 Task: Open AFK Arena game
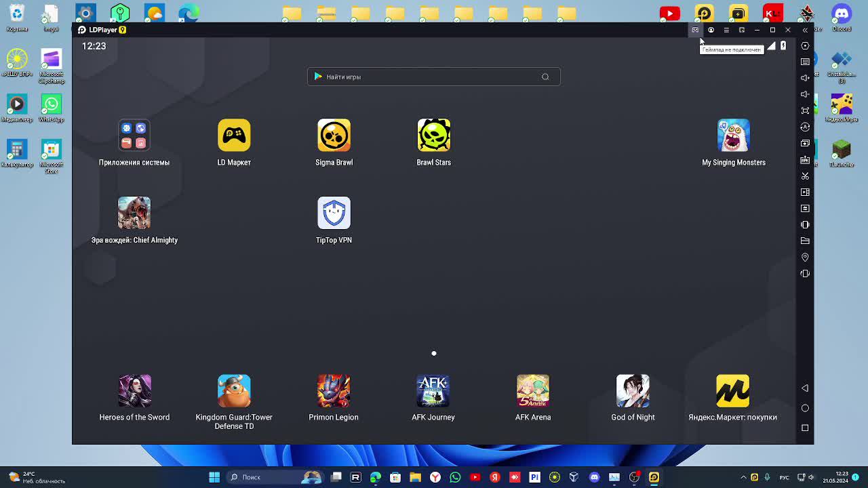(533, 391)
